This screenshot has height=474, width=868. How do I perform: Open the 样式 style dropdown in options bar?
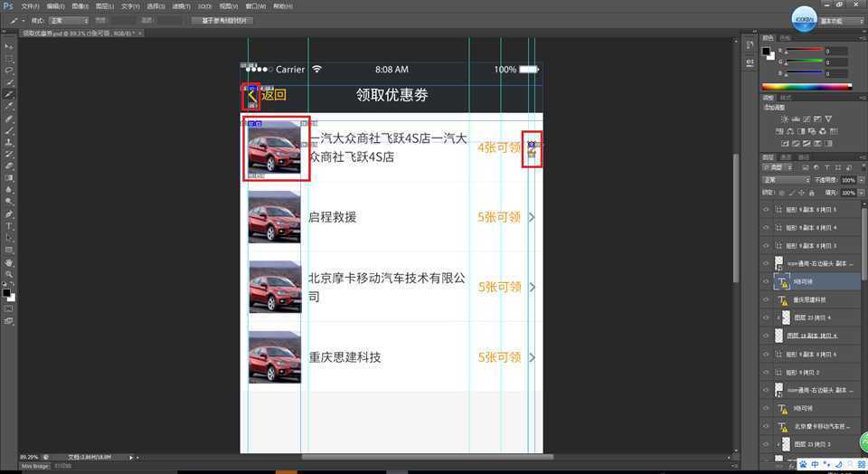click(x=69, y=21)
